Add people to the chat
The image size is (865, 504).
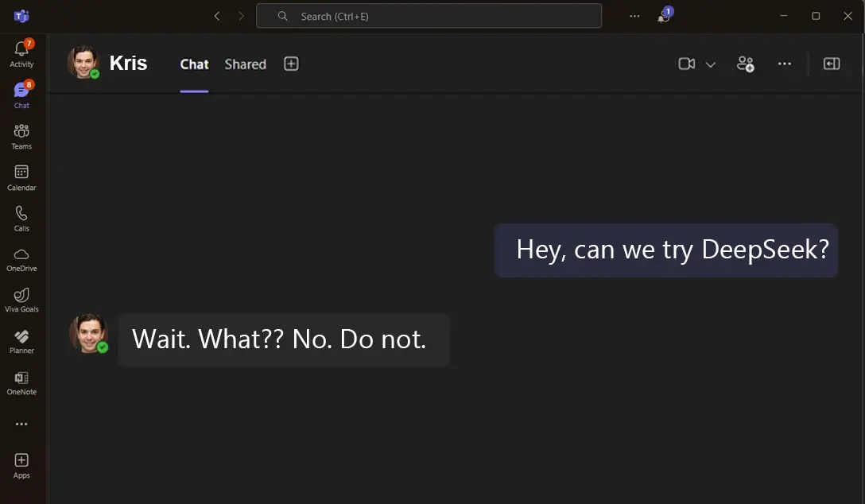point(745,64)
